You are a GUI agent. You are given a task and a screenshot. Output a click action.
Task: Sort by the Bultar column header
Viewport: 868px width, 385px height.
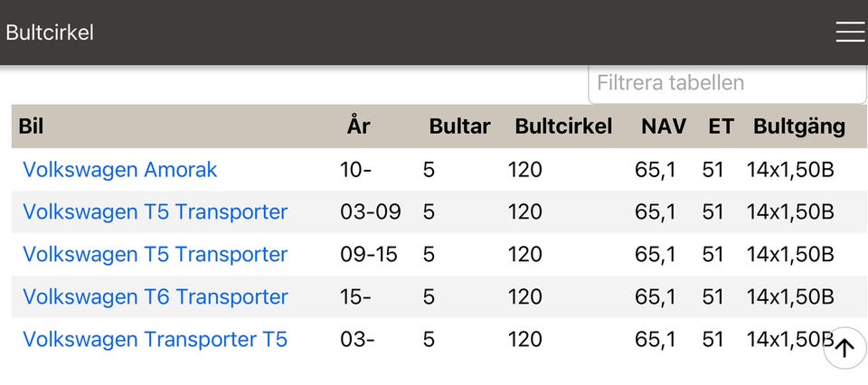[x=459, y=127]
